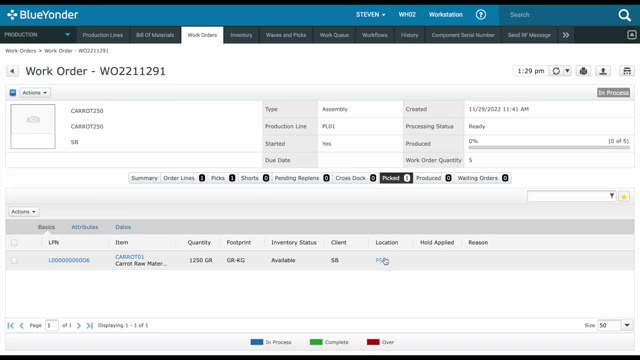Click the BlueYonder logo
Screen dimensions: 640x360
(42, 15)
